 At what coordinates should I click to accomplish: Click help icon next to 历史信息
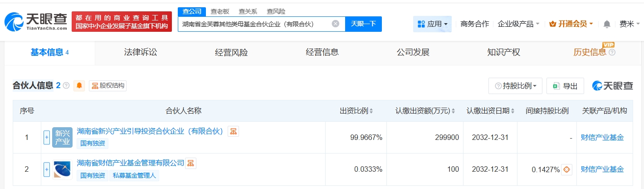click(x=612, y=53)
